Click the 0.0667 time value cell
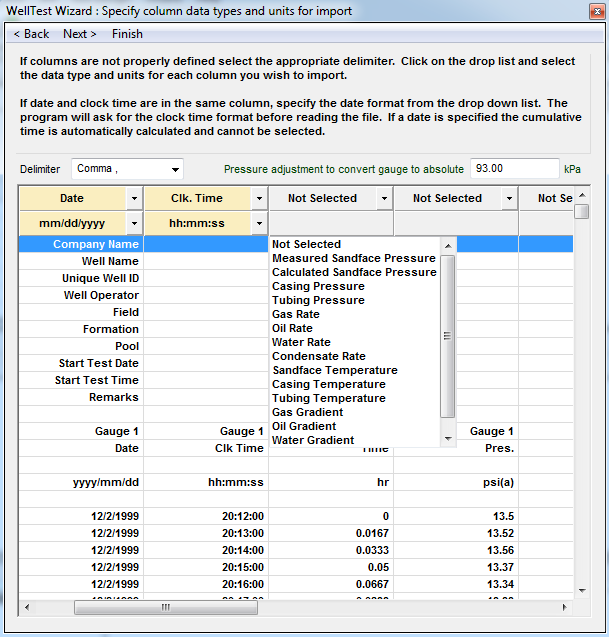 tap(331, 585)
